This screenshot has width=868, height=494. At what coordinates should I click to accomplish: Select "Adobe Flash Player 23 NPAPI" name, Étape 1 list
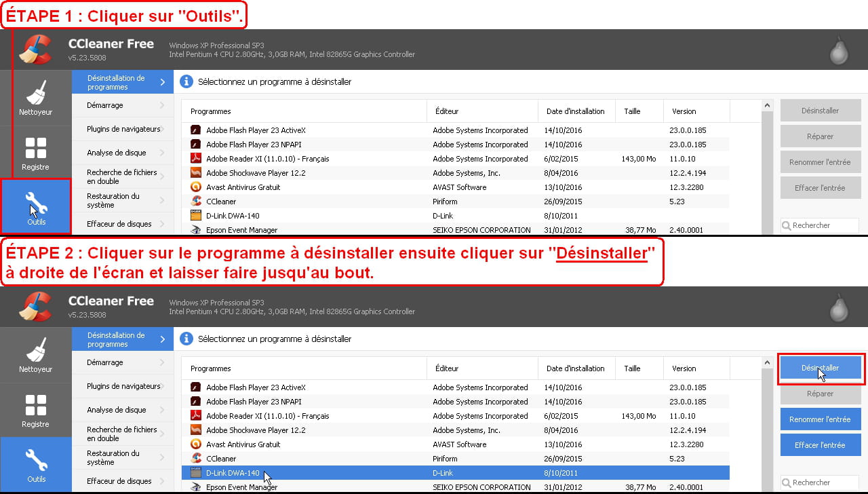pyautogui.click(x=254, y=145)
